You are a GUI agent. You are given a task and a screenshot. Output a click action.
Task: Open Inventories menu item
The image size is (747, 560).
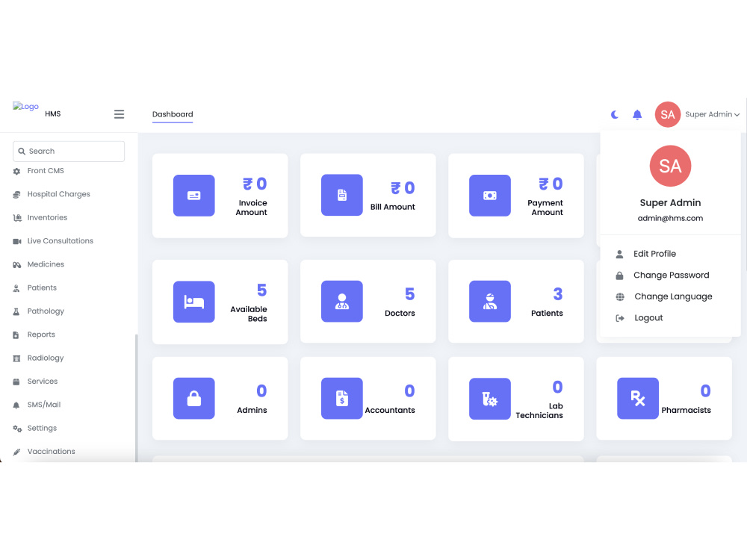tap(47, 217)
